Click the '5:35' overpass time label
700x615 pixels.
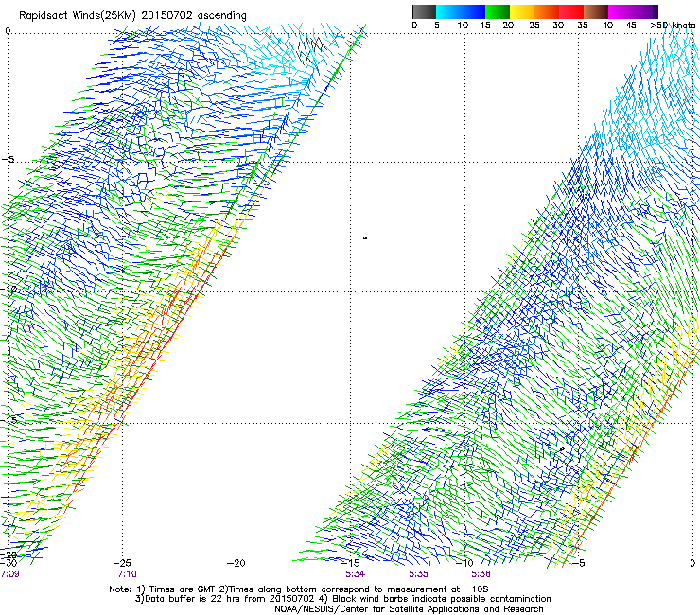pyautogui.click(x=418, y=574)
